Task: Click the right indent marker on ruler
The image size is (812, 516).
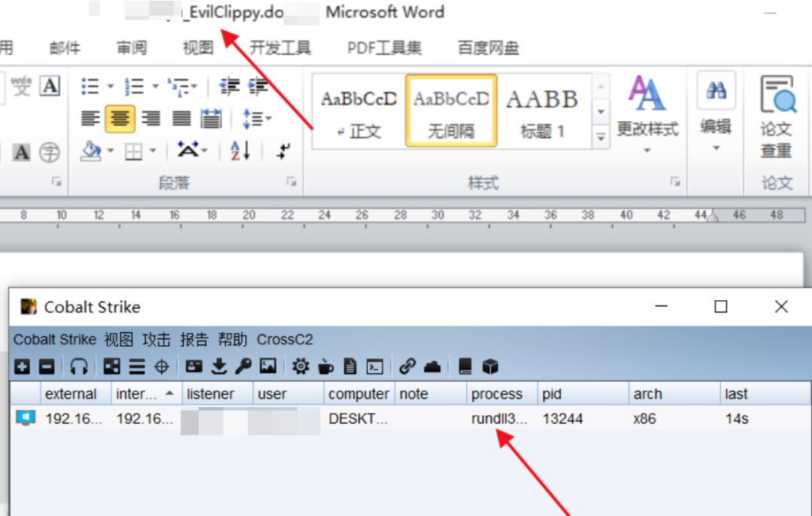Action: tap(713, 217)
